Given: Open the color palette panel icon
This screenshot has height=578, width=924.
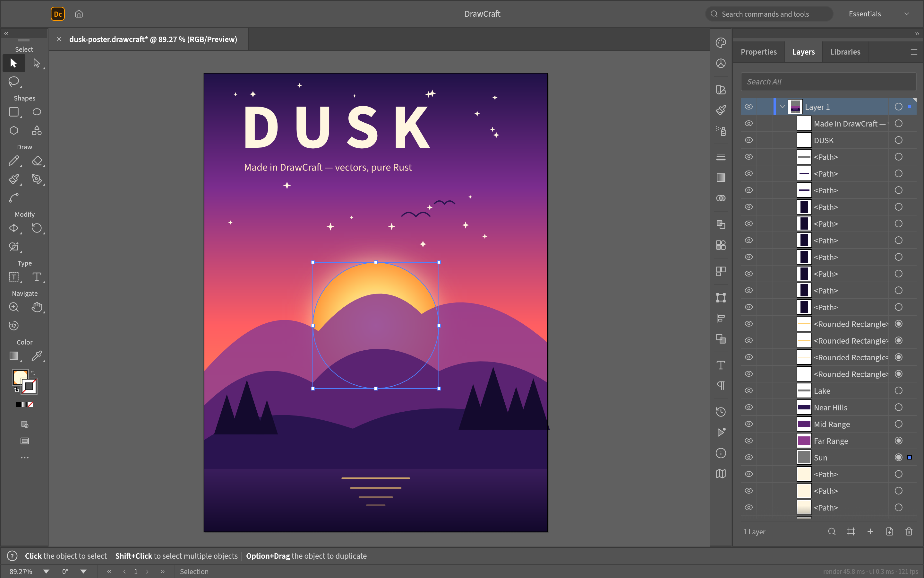Looking at the screenshot, I should pyautogui.click(x=721, y=43).
